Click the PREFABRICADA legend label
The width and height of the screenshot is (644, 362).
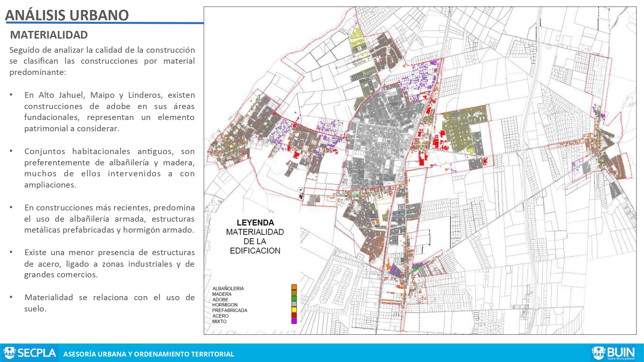230,311
